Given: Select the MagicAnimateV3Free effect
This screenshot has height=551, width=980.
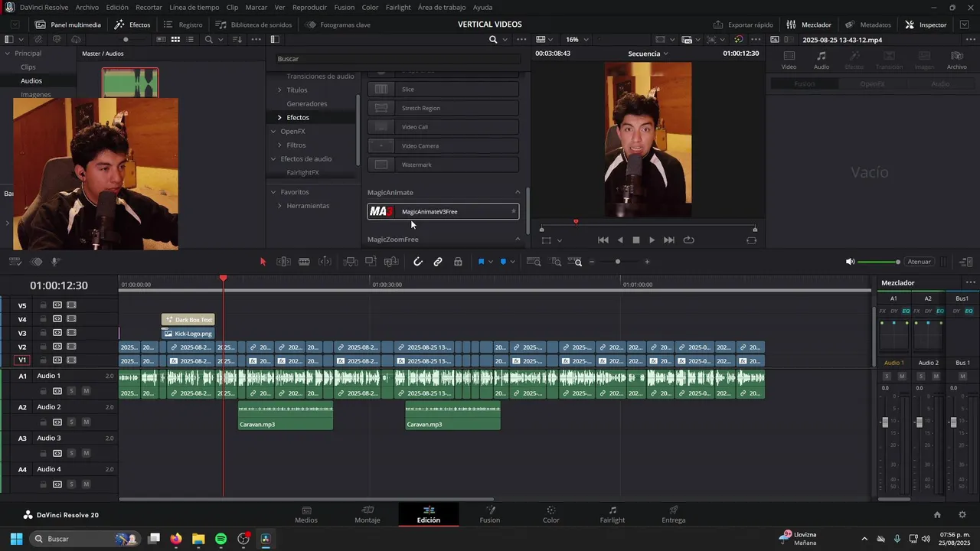Looking at the screenshot, I should click(443, 211).
